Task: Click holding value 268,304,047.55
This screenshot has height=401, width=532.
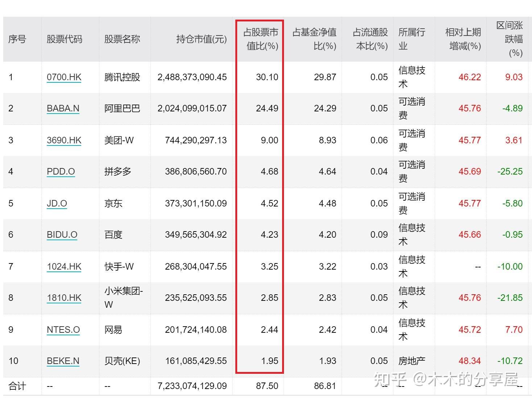Action: [196, 266]
